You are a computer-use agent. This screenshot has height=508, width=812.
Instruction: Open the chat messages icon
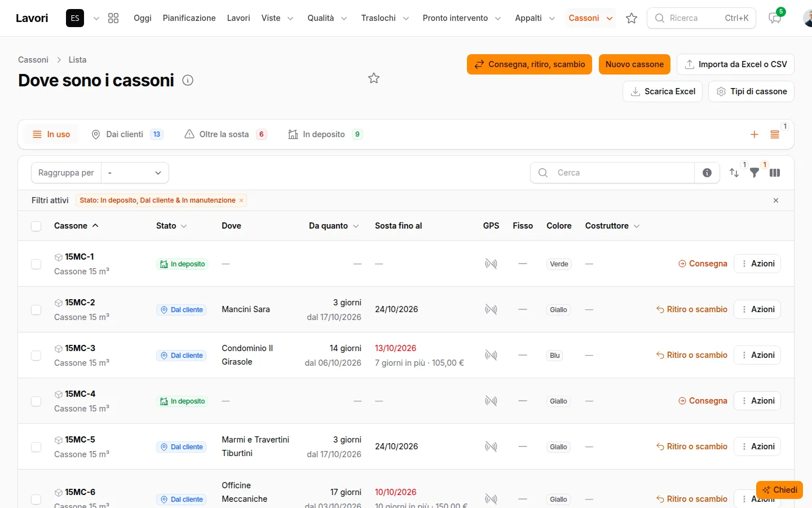tap(775, 18)
